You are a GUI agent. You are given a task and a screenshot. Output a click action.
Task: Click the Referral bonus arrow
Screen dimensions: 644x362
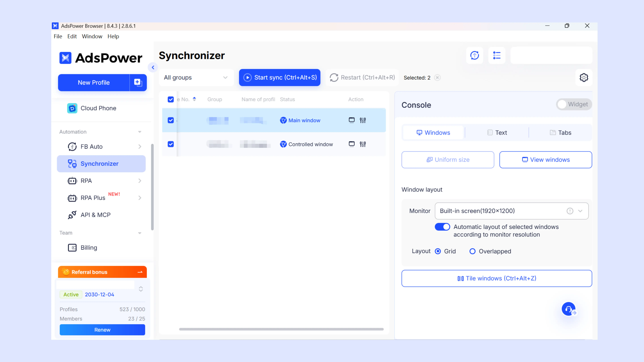click(x=140, y=272)
